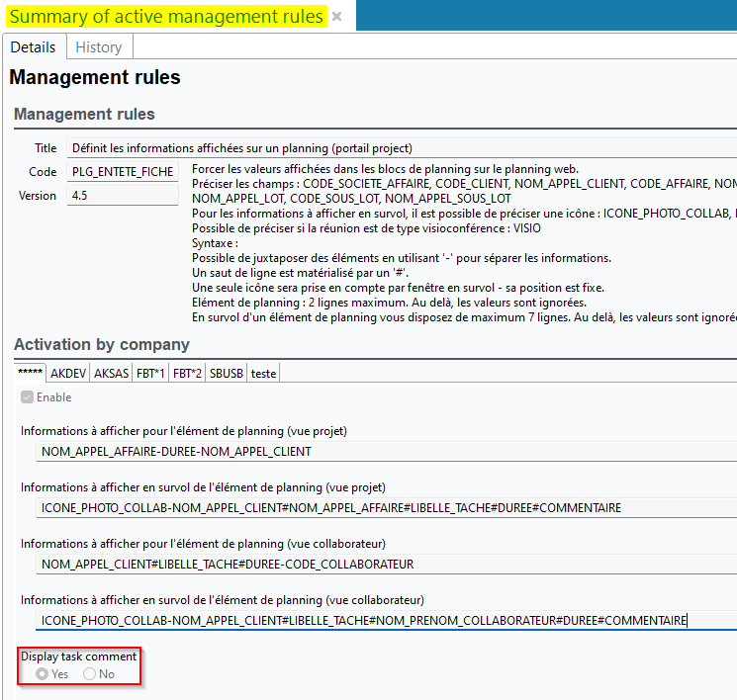Open the Details tab
The height and width of the screenshot is (700, 737).
pyautogui.click(x=33, y=47)
